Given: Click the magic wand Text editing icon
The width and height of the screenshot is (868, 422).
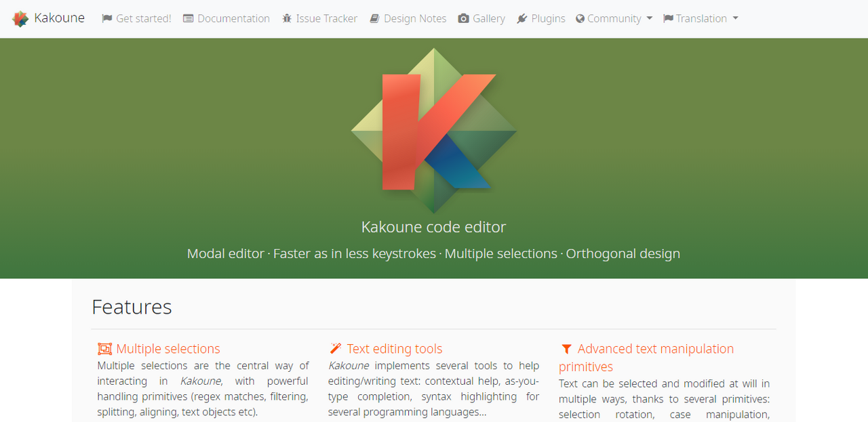Looking at the screenshot, I should 335,349.
